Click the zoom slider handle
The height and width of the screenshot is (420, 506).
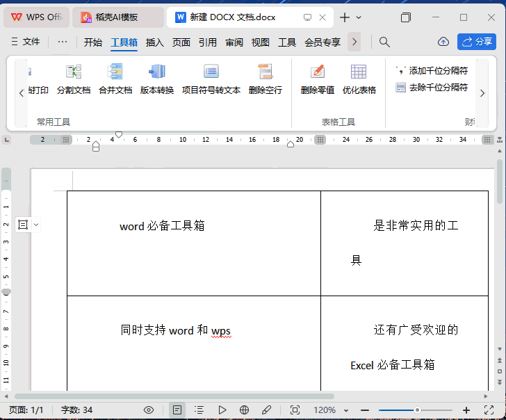tap(417, 410)
